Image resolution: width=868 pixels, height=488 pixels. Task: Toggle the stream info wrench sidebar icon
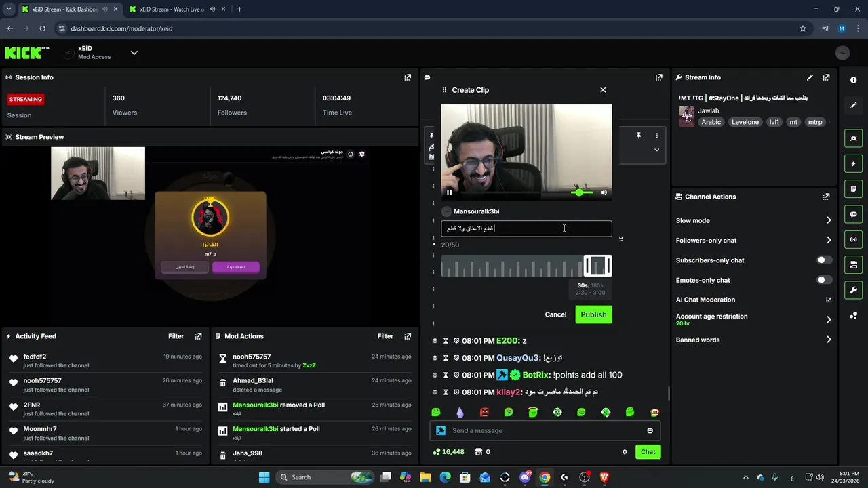click(x=853, y=290)
